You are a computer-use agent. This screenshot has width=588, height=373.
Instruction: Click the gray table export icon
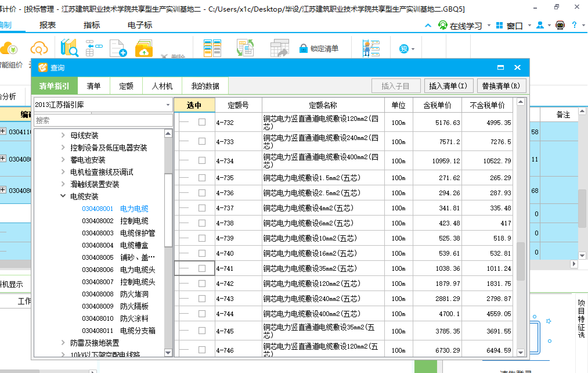[279, 48]
